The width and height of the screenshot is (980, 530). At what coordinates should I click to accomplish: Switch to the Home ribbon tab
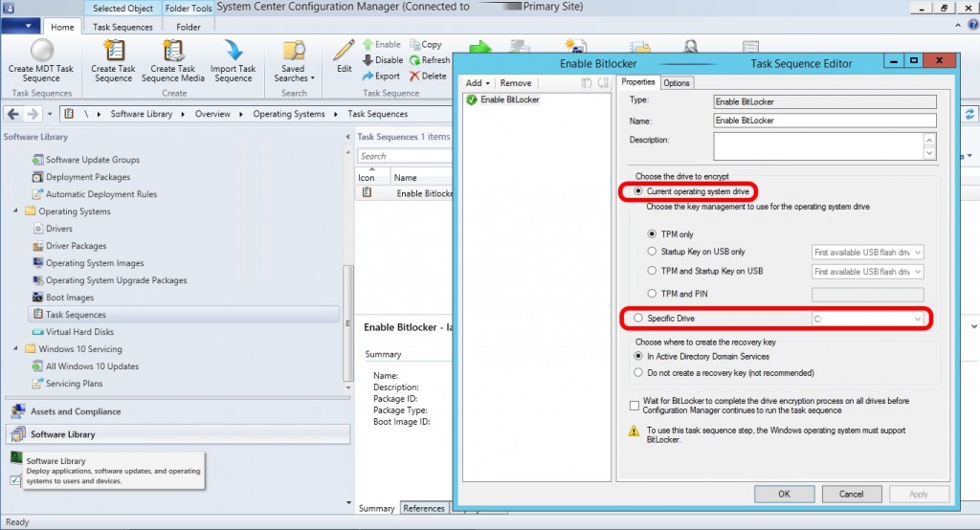tap(62, 27)
